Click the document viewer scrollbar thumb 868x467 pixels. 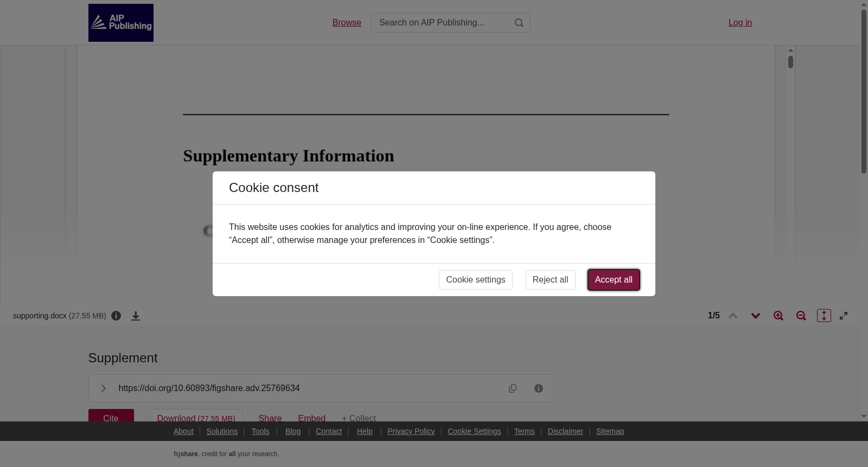click(791, 62)
